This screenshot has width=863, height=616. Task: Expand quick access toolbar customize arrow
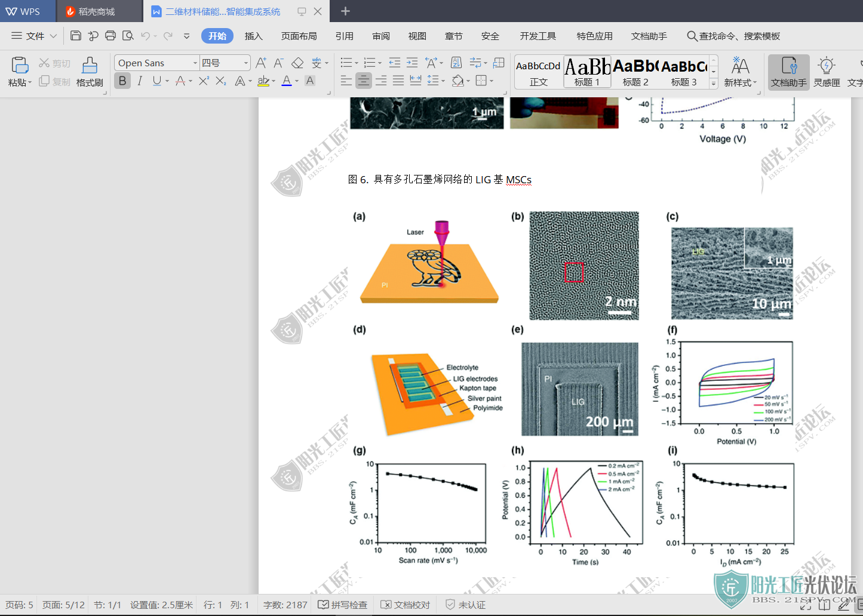(x=186, y=36)
